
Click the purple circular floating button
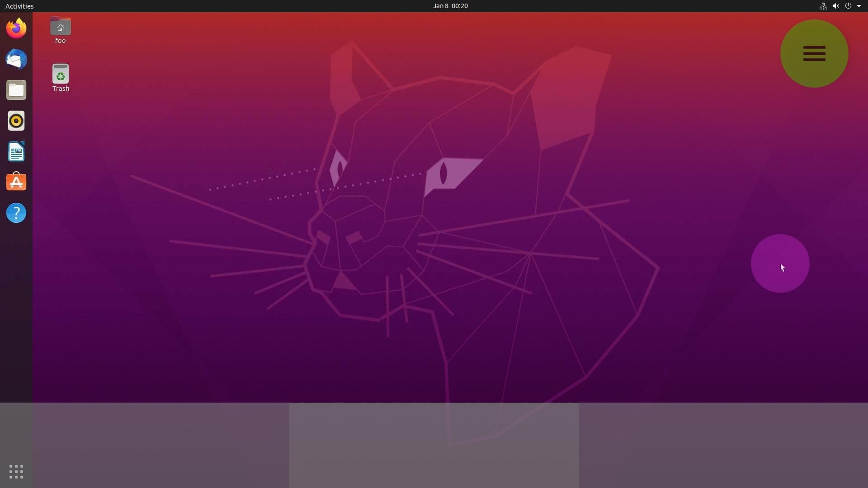tap(780, 263)
